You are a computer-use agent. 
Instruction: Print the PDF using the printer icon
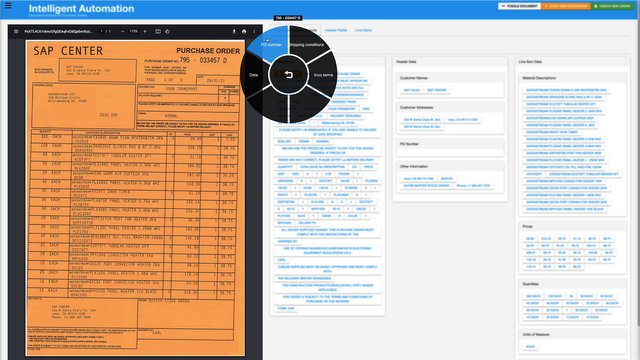[244, 31]
